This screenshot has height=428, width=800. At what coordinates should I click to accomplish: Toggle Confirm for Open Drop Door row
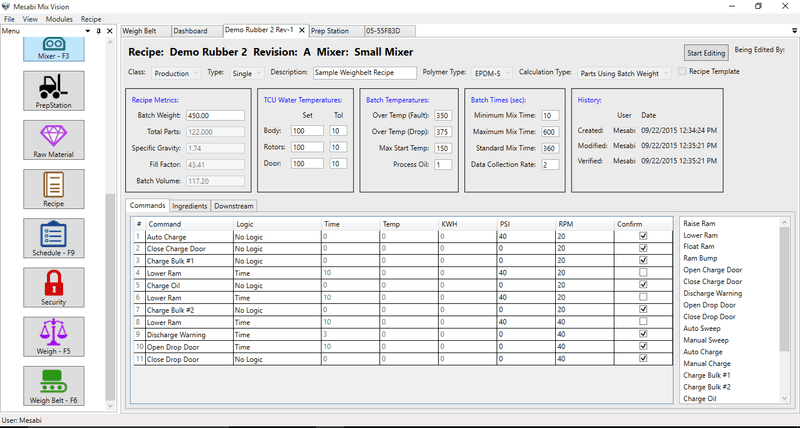coord(643,346)
